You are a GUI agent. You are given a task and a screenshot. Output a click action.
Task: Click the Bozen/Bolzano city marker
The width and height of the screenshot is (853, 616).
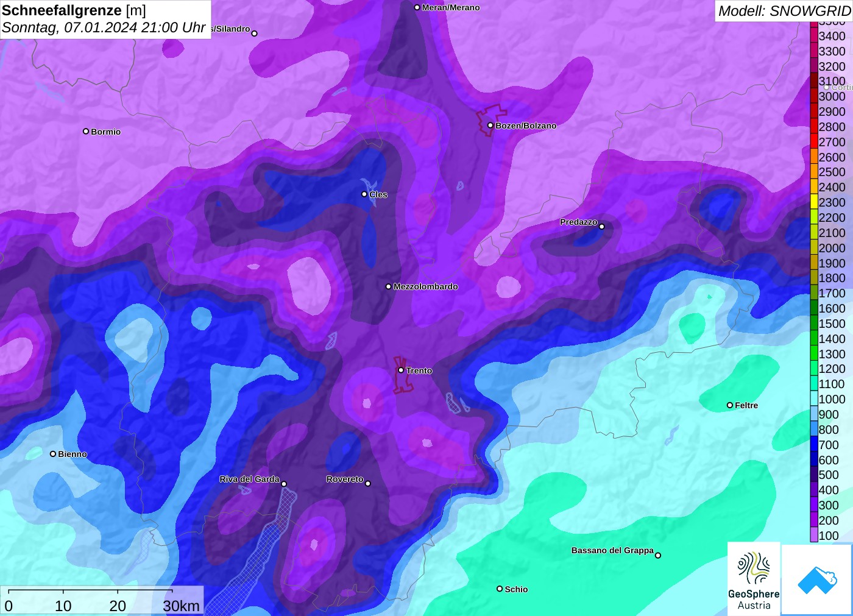click(x=490, y=126)
